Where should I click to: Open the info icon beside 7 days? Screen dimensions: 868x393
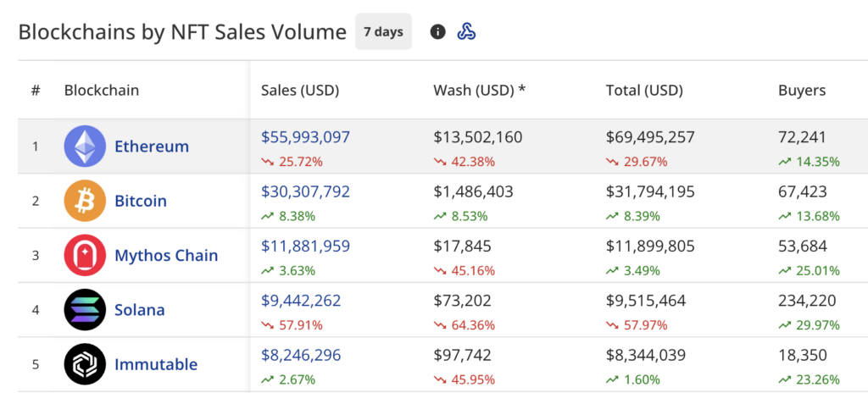point(438,32)
